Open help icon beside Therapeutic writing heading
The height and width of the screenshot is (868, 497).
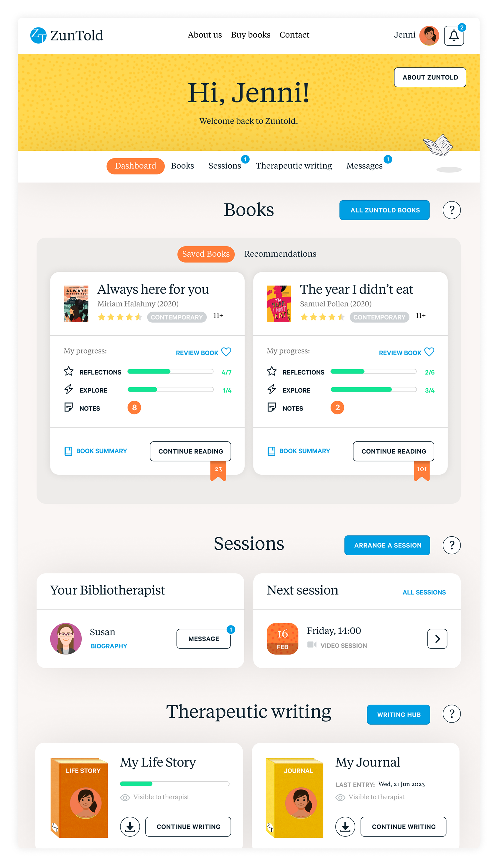coord(452,714)
